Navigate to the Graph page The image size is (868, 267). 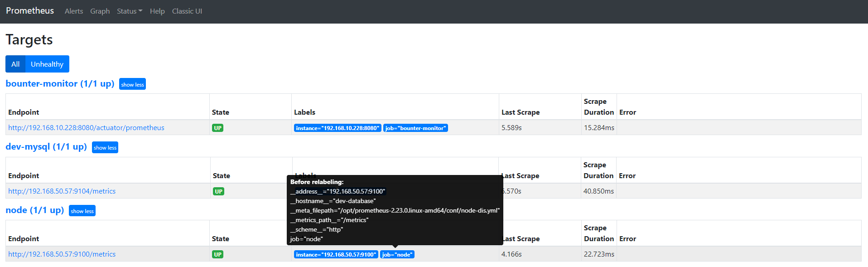coord(100,11)
